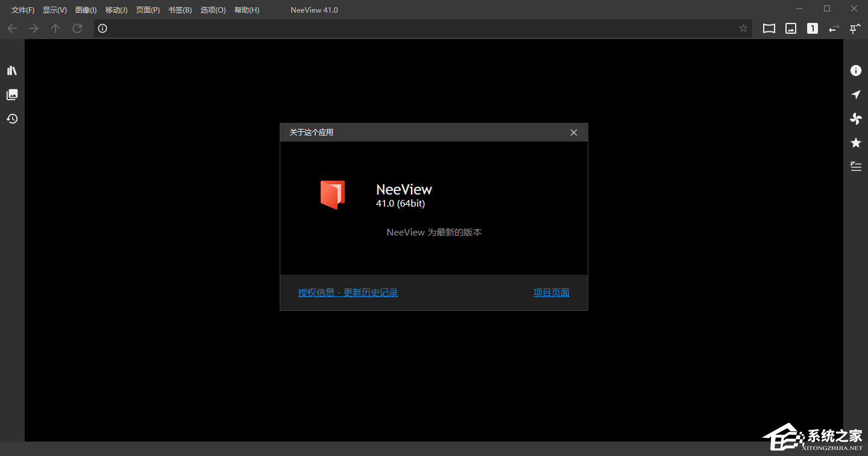Viewport: 868px width, 456px height.
Task: Open the 移动(J) menu
Action: pos(116,10)
